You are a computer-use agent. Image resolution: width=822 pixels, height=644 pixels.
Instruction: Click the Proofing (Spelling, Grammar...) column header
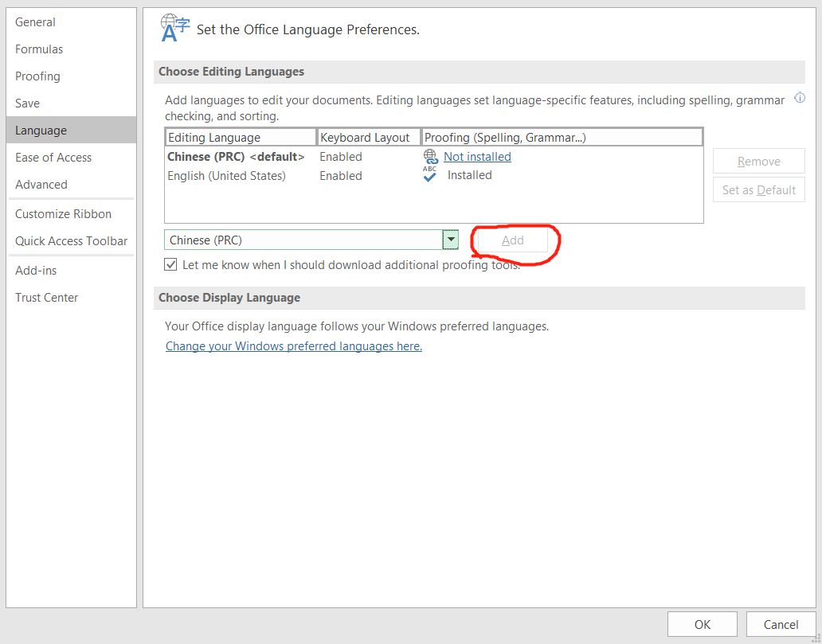coord(562,137)
